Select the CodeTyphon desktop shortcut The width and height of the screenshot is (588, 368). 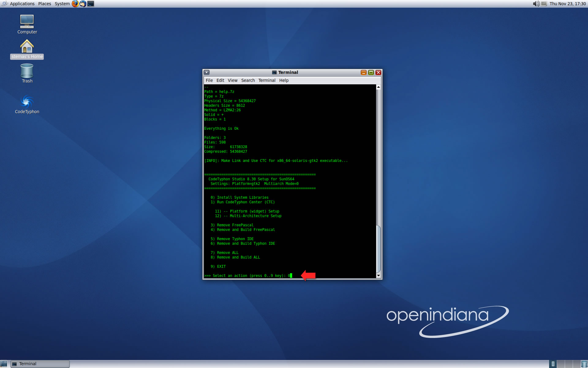point(27,104)
